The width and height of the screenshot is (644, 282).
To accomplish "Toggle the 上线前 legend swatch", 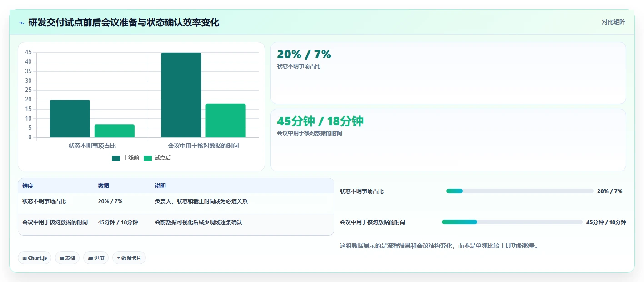I will coord(116,158).
